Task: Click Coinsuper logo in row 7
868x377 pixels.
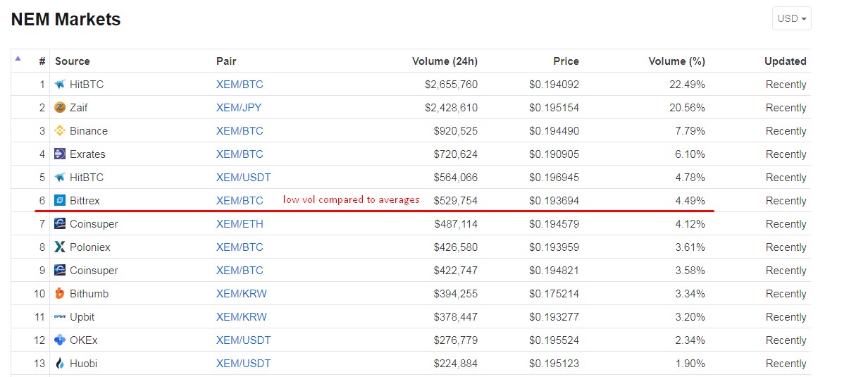Action: pyautogui.click(x=60, y=224)
